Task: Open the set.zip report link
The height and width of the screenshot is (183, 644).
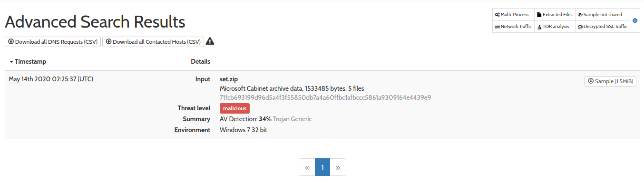Action: pyautogui.click(x=228, y=79)
